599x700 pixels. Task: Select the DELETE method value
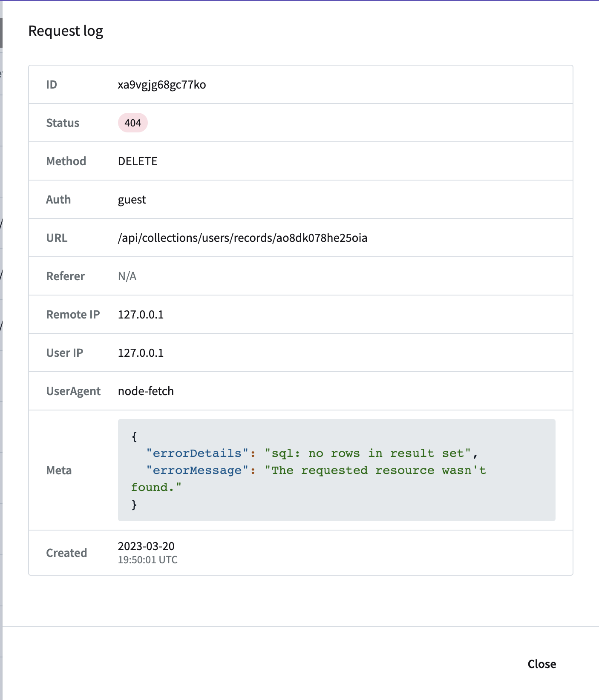[x=138, y=161]
